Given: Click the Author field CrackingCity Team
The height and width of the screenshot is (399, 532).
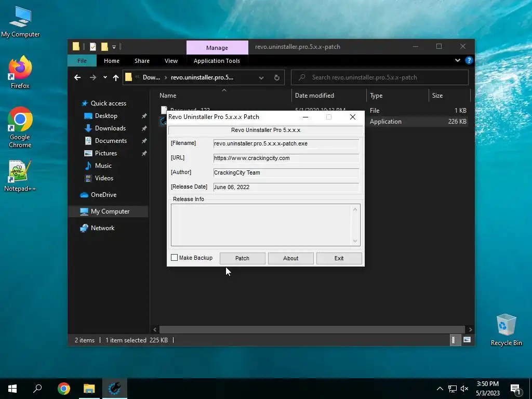Looking at the screenshot, I should point(286,172).
